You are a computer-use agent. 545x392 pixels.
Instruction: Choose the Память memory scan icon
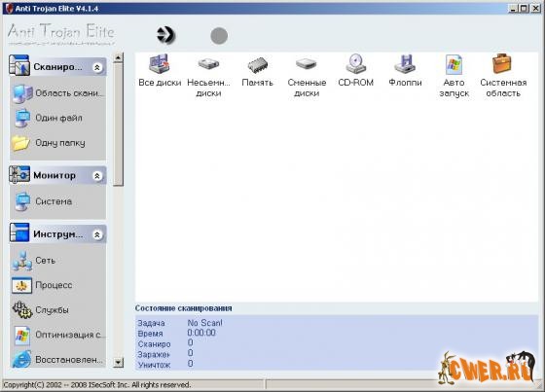(x=258, y=64)
